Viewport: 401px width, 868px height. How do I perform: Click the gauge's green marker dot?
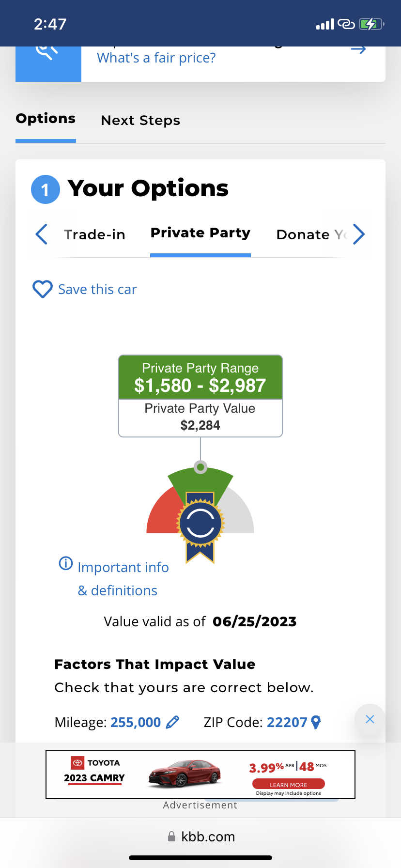[x=200, y=467]
